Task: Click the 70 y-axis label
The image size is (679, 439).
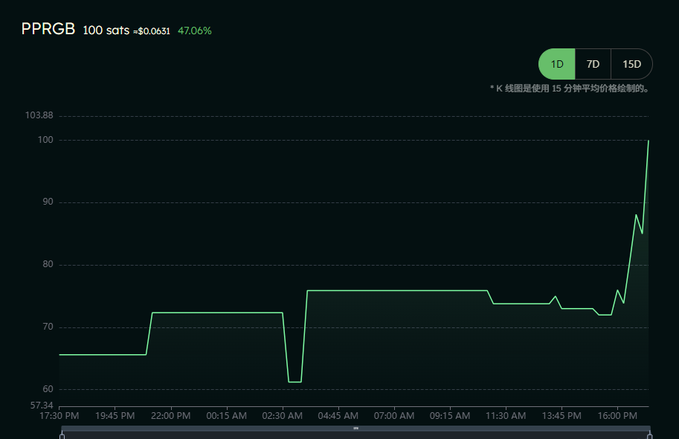Action: click(48, 327)
